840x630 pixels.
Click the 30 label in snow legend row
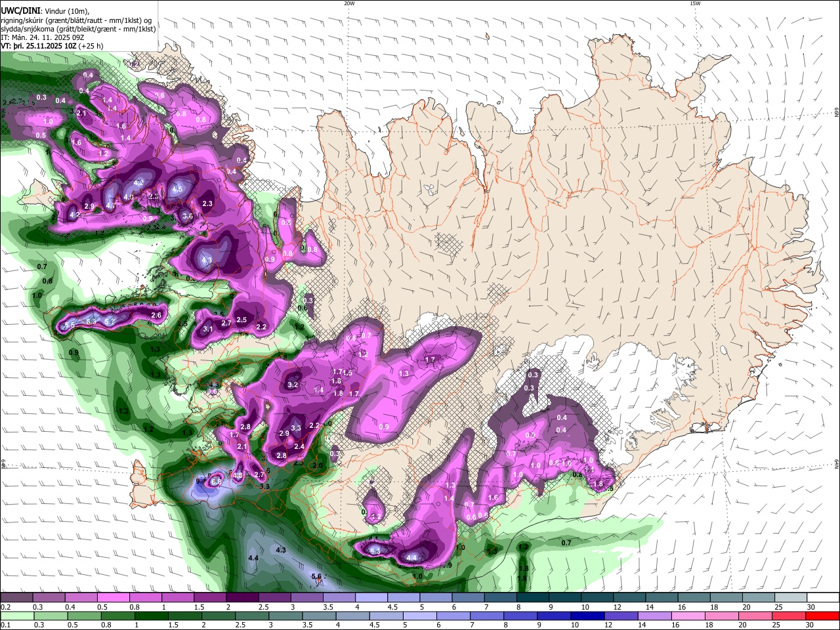tap(811, 607)
